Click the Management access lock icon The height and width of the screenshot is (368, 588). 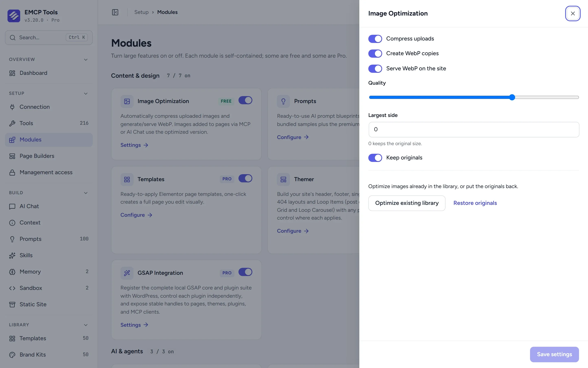pyautogui.click(x=12, y=172)
